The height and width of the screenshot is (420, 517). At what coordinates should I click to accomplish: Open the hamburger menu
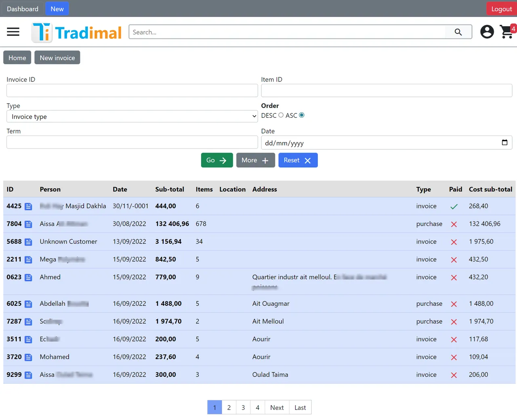point(13,32)
